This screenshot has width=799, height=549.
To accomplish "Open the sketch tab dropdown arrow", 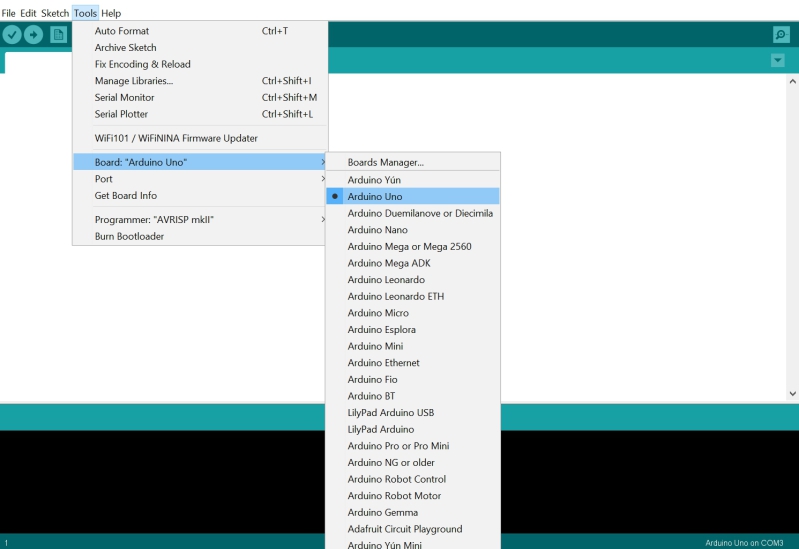I will (x=778, y=61).
